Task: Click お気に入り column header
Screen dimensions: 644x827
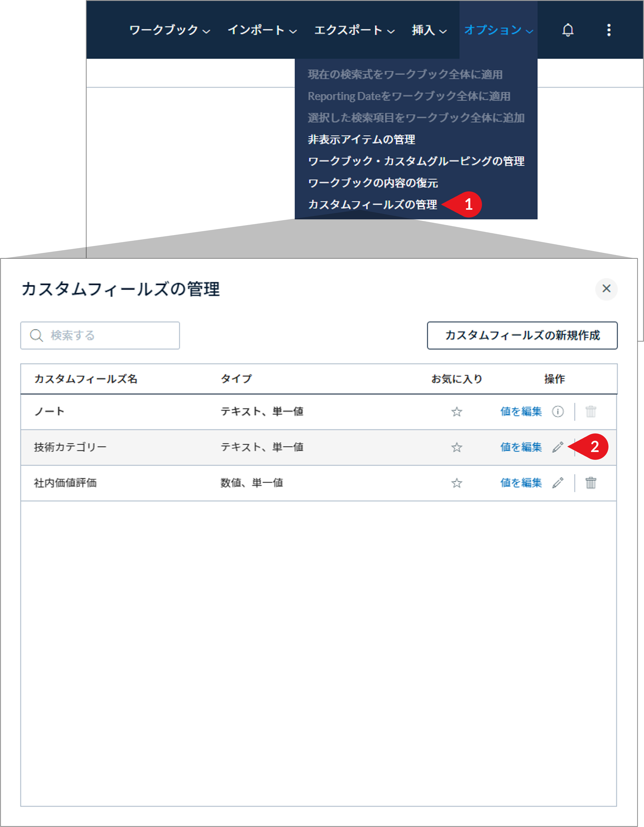Action: pos(457,379)
